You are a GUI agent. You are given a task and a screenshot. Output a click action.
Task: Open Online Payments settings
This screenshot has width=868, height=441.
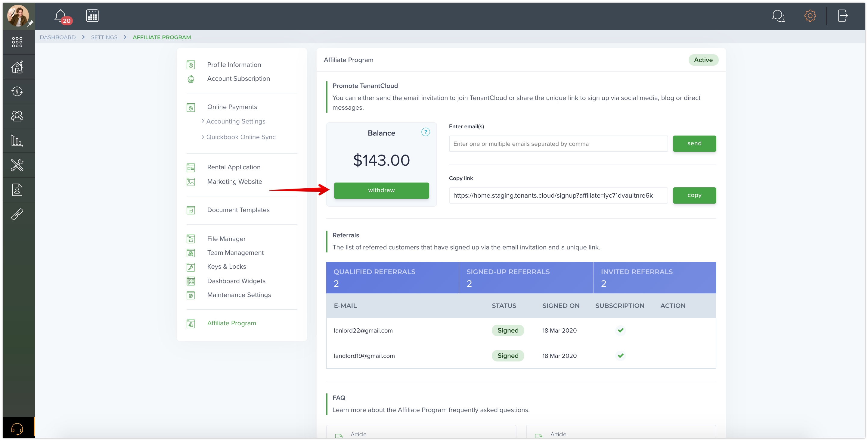(232, 107)
